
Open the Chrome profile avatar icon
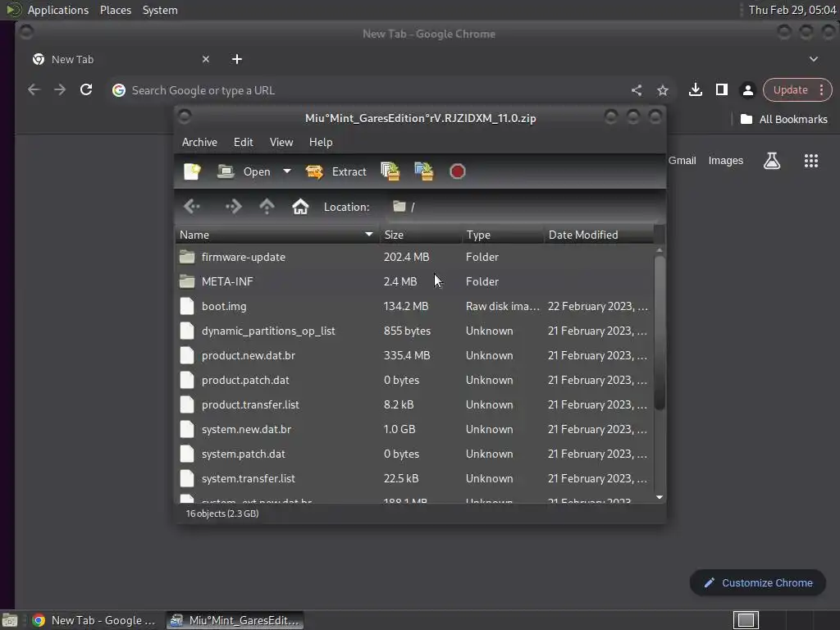(748, 90)
